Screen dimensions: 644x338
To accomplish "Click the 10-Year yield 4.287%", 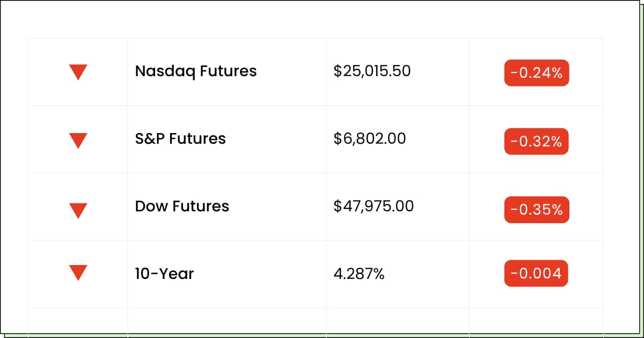I will [359, 274].
